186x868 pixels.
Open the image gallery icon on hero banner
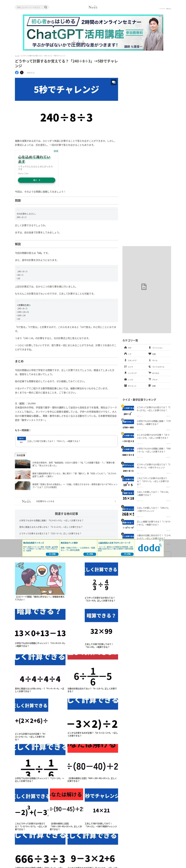click(114, 82)
